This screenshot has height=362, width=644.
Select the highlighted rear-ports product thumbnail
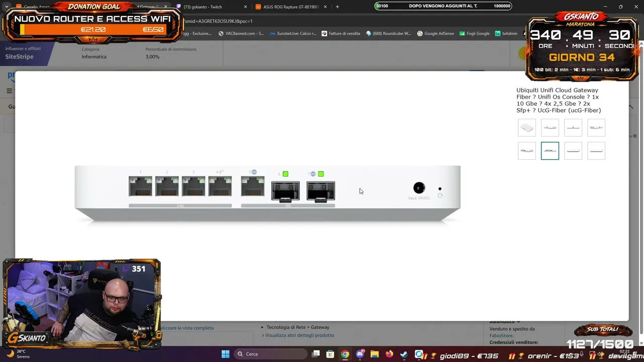tap(550, 151)
